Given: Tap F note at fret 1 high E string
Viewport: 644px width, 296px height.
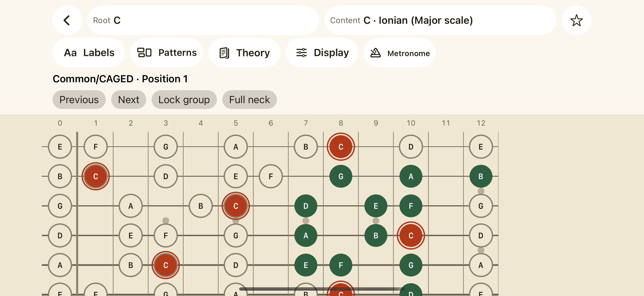Looking at the screenshot, I should (95, 147).
